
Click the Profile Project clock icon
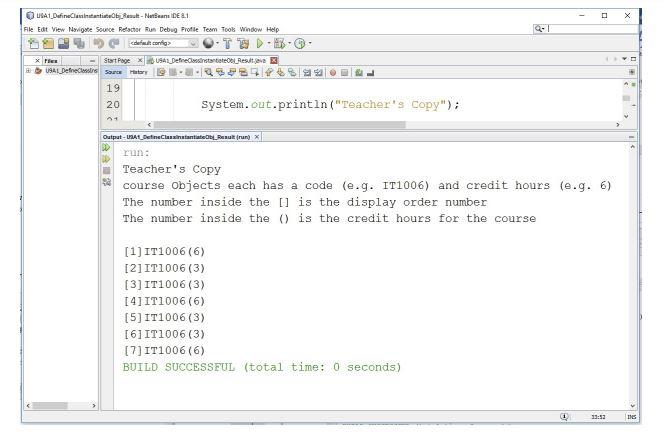pos(300,43)
